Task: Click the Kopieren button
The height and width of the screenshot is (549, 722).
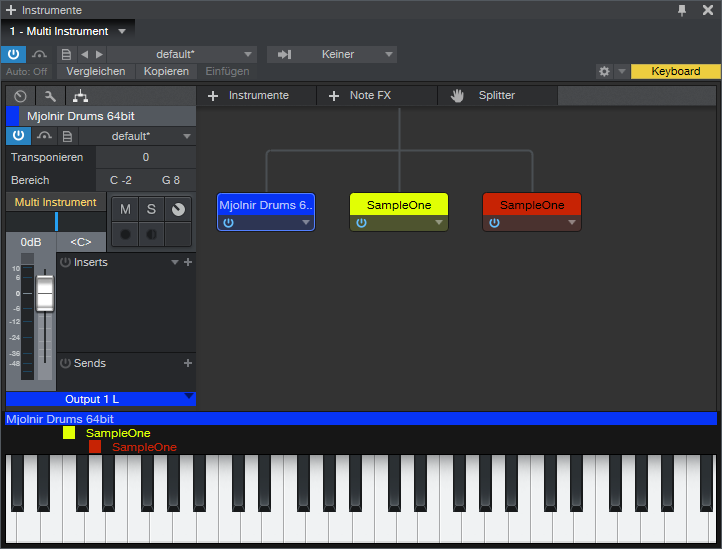Action: click(x=166, y=72)
